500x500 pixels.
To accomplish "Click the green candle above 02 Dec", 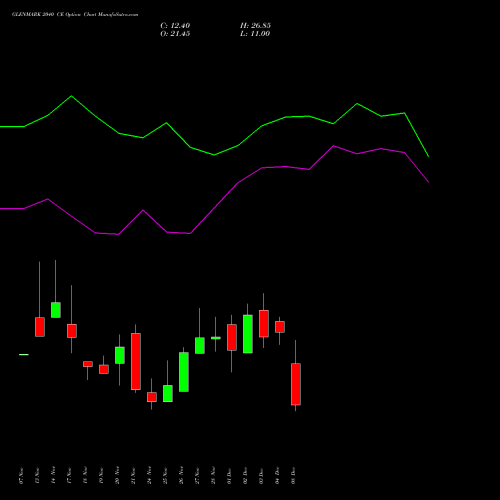I will click(248, 334).
